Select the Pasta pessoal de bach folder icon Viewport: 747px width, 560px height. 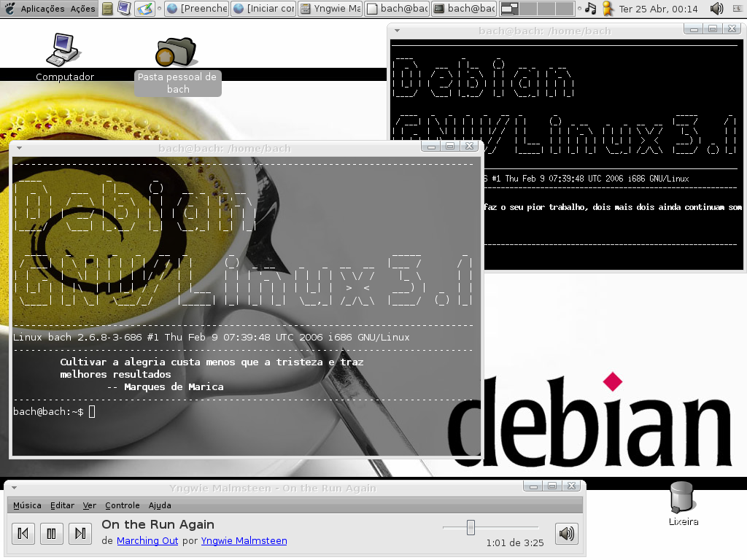pos(177,66)
